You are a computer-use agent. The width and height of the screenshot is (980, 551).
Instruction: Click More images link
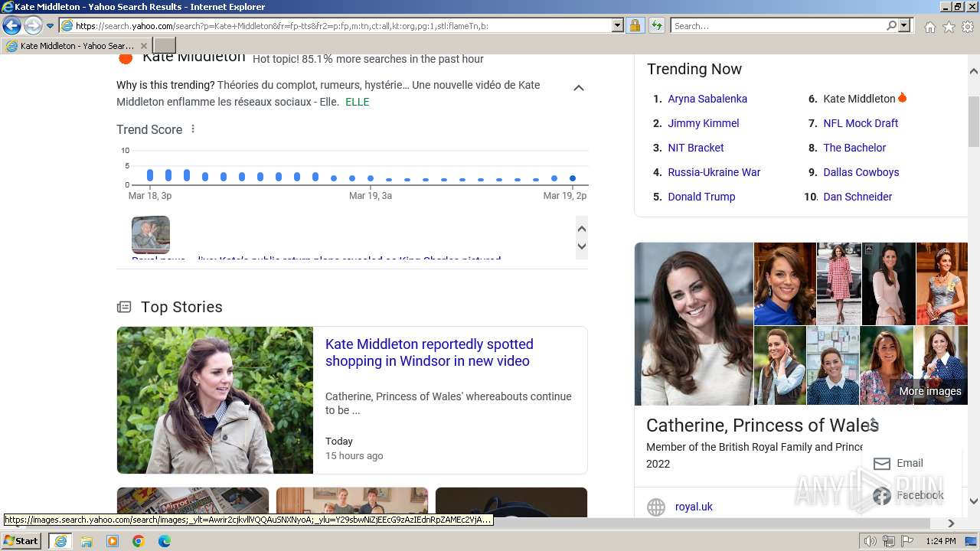point(929,391)
